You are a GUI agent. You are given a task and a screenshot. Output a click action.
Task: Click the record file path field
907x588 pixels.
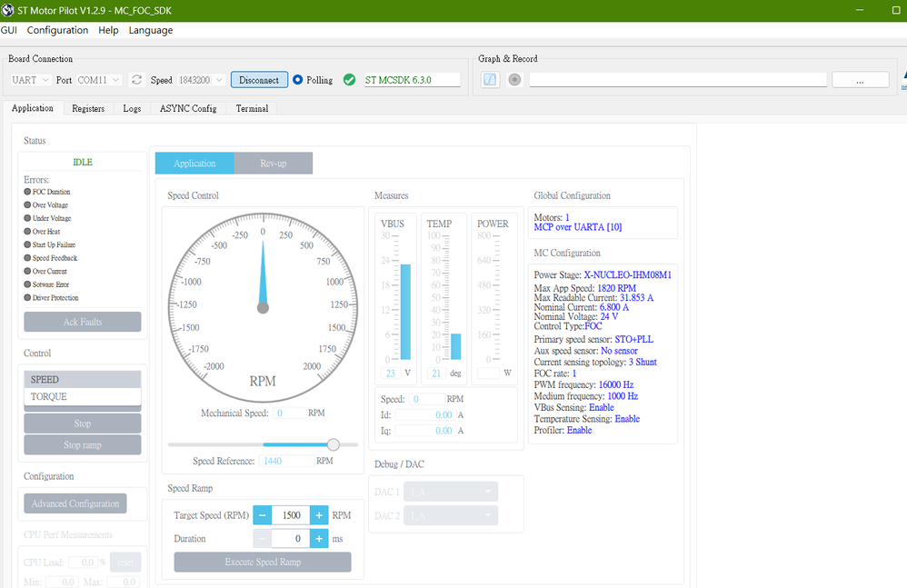click(678, 80)
